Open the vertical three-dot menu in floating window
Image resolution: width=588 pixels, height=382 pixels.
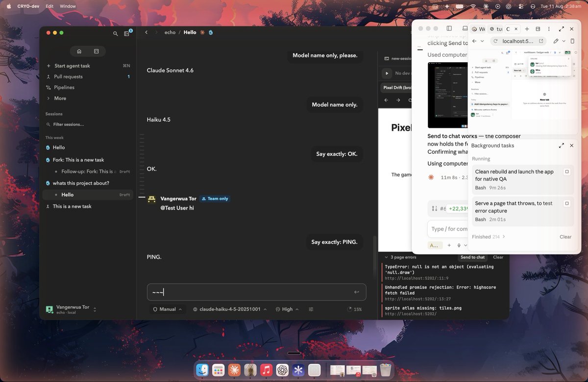[x=549, y=29]
